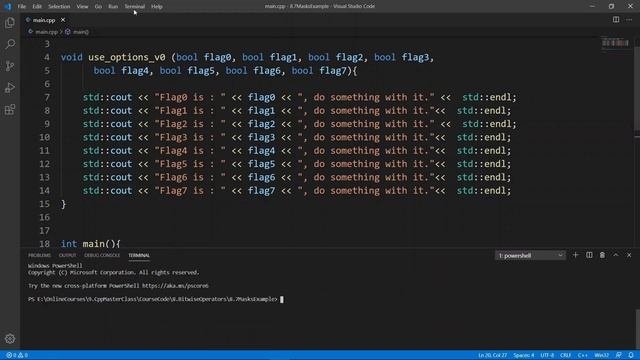Kill the terminal with trash icon
640x360 pixels.
point(602,255)
